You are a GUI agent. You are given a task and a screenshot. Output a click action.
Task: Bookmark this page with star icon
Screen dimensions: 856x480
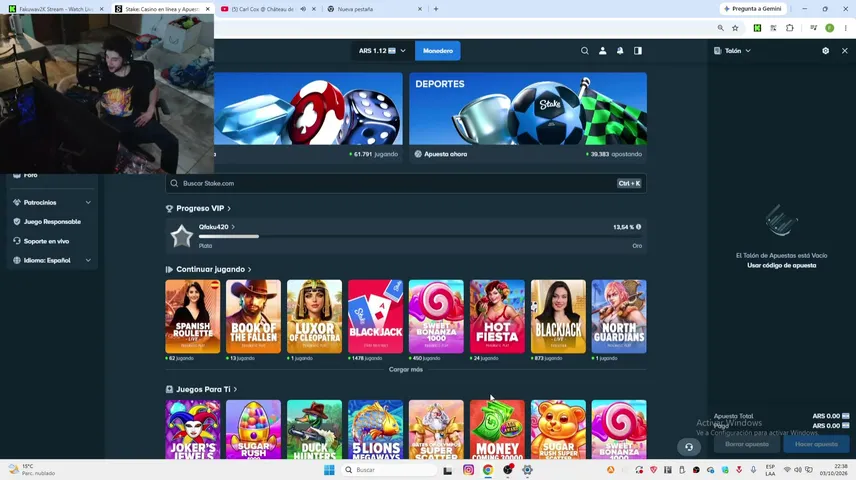[x=735, y=28]
